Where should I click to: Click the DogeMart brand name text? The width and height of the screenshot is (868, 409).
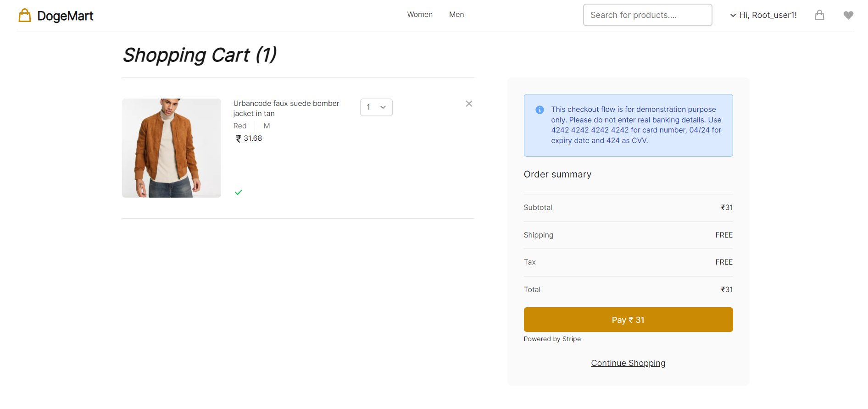[65, 16]
